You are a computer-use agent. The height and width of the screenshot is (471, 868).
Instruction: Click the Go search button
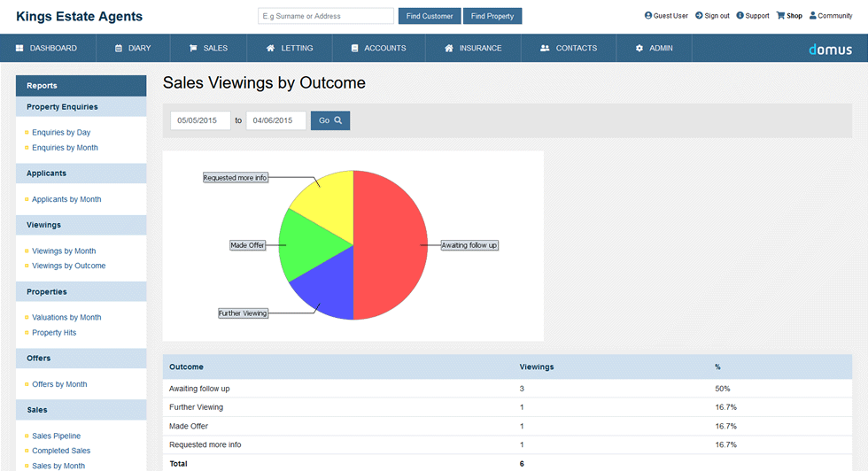(330, 120)
